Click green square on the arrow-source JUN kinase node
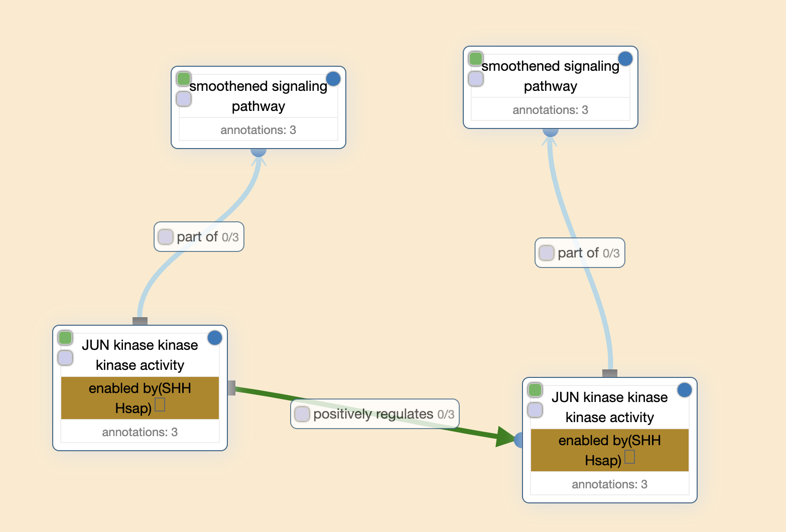Viewport: 786px width, 532px height. click(66, 338)
